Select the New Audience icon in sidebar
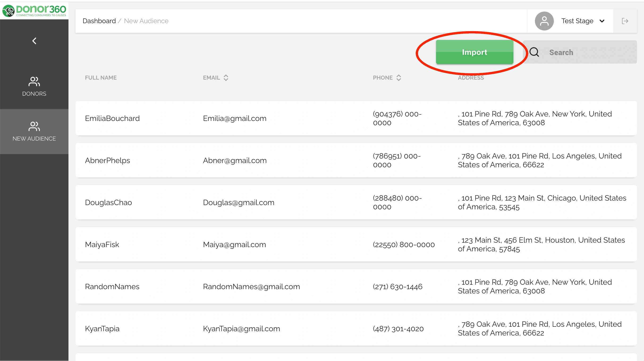 tap(34, 126)
